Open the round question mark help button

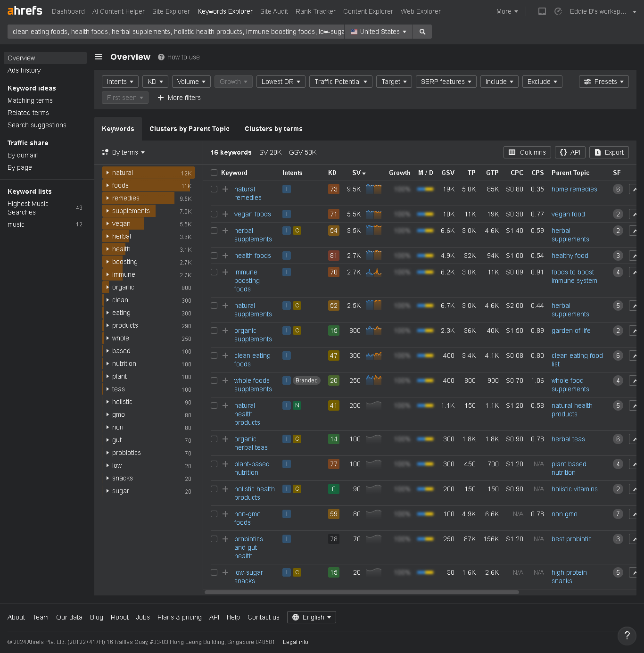tap(627, 635)
